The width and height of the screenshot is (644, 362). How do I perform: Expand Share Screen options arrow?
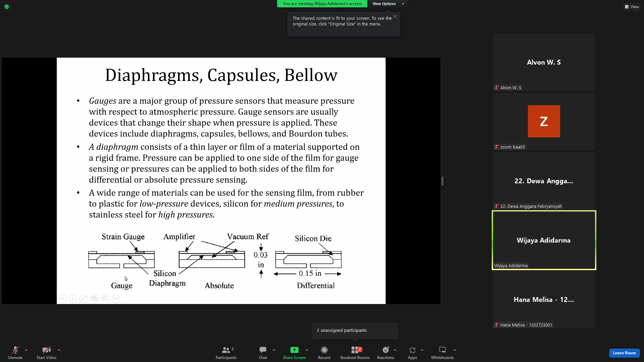pos(307,350)
